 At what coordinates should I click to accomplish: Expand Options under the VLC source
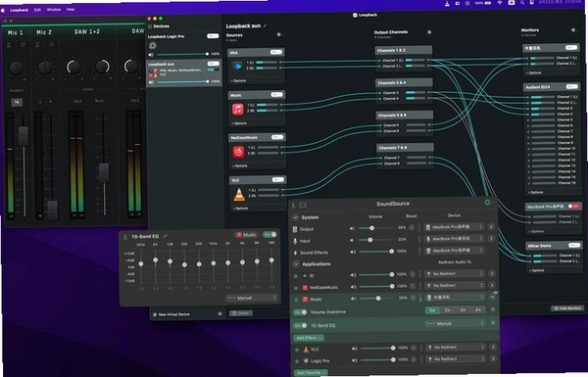pos(241,209)
